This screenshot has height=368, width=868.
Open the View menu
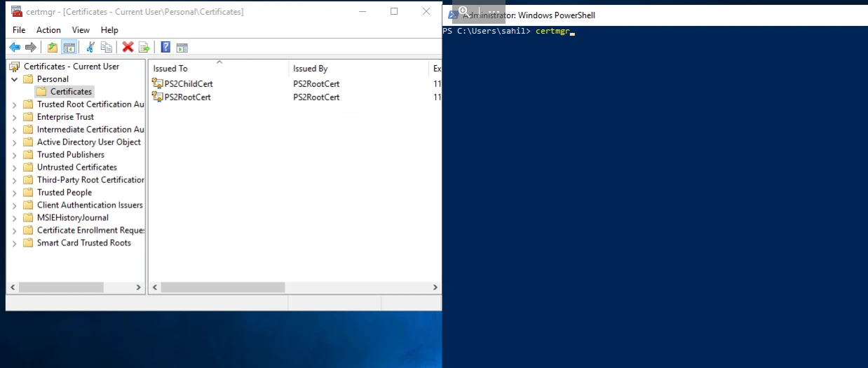(x=81, y=29)
